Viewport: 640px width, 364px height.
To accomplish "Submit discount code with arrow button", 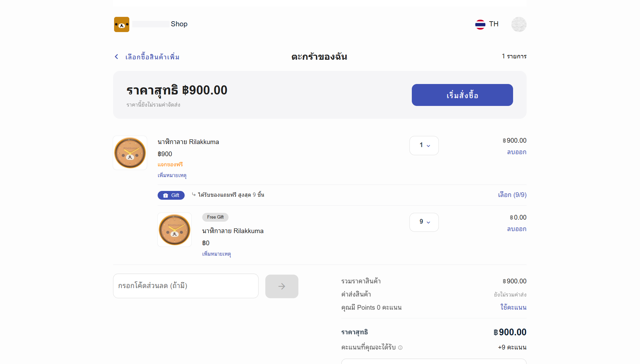I will pos(282,286).
